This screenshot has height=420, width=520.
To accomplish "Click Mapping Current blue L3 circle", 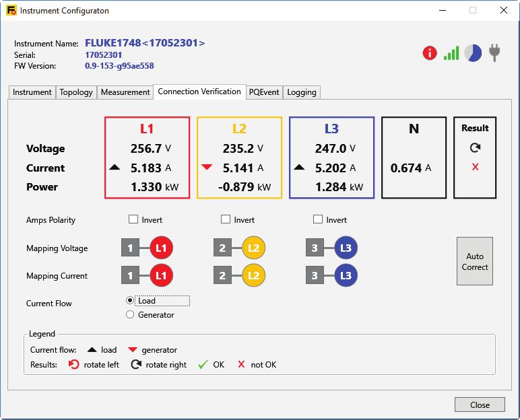I will point(346,275).
